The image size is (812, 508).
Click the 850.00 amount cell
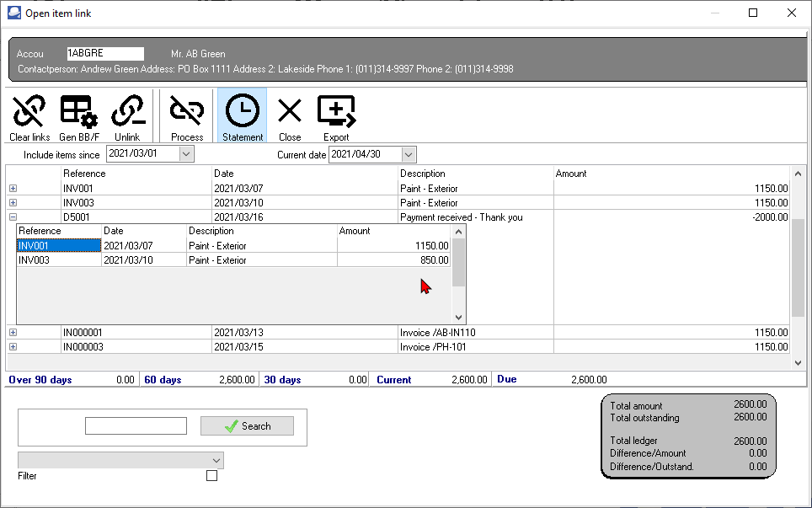click(393, 260)
